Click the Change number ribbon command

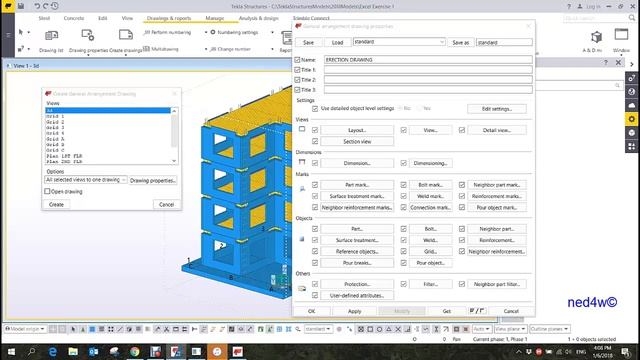tap(230, 49)
